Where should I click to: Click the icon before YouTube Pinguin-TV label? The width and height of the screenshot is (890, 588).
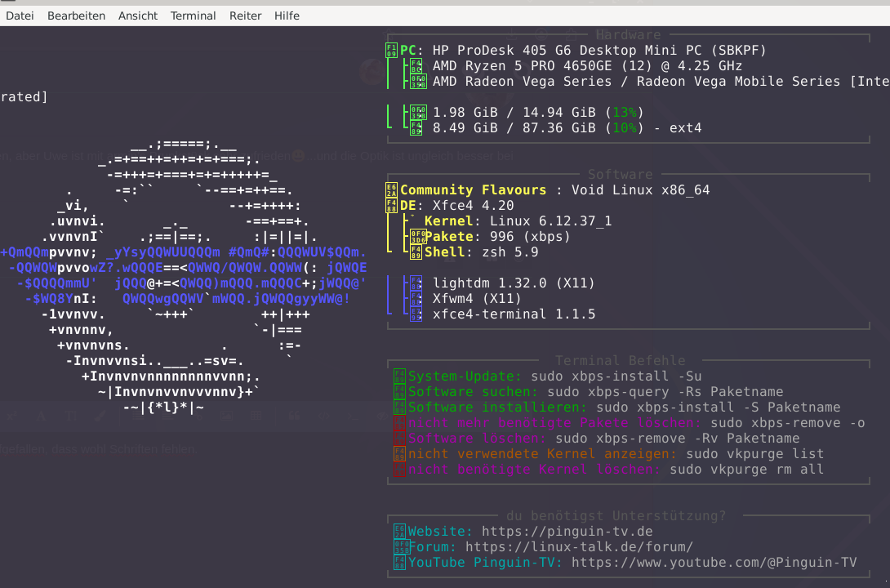[399, 563]
